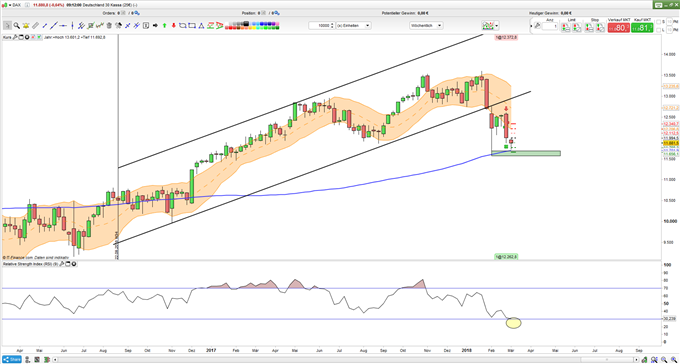Pick the black color swatch
The image size is (680, 364).
pos(246,23)
